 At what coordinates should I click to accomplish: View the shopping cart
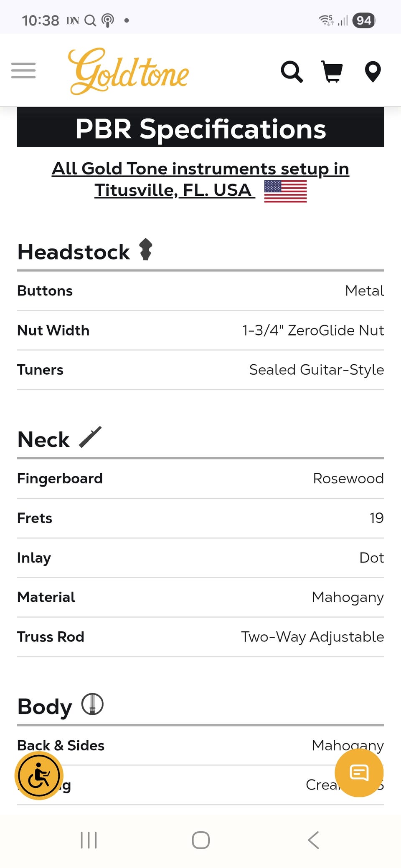pos(332,71)
